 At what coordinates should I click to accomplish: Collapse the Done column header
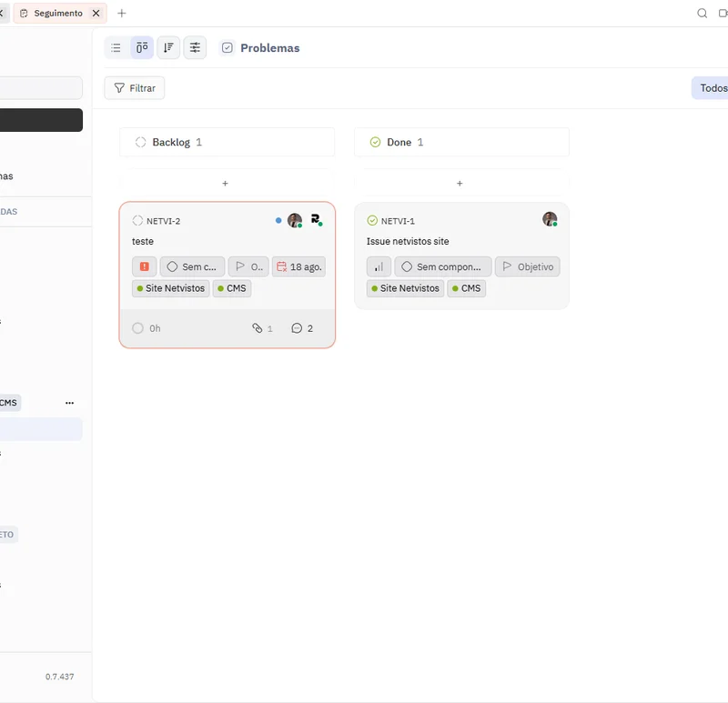(x=461, y=142)
